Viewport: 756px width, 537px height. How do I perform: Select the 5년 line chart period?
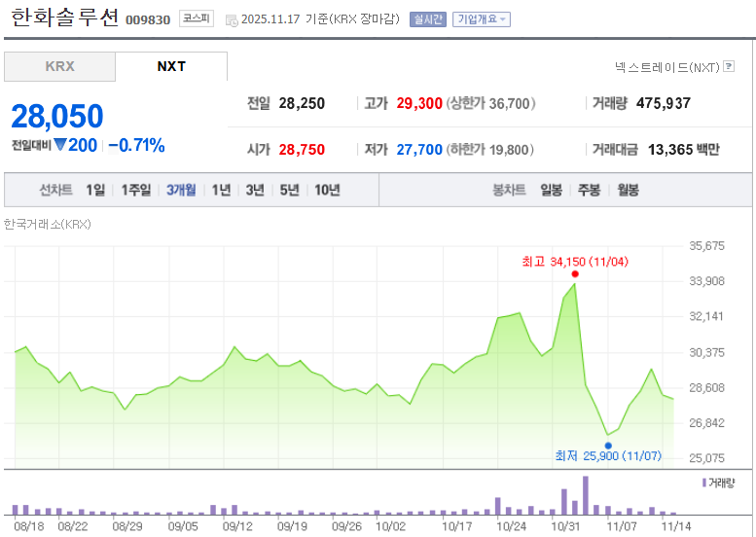coord(289,190)
